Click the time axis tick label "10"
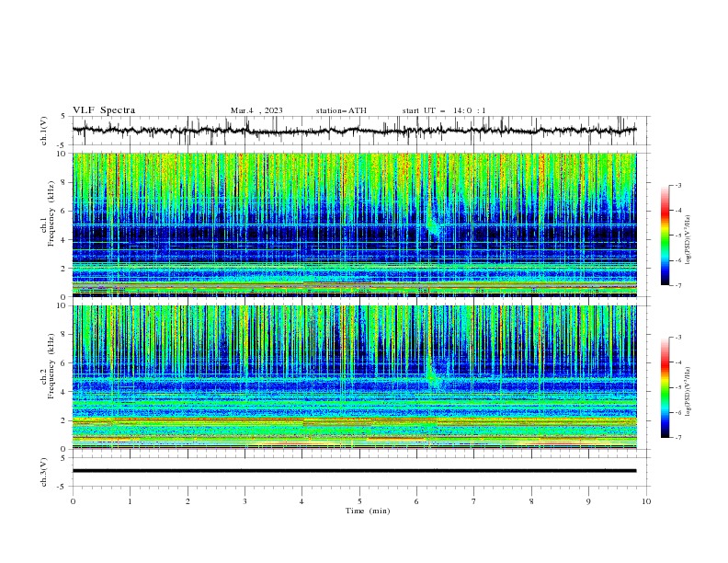 click(x=646, y=501)
